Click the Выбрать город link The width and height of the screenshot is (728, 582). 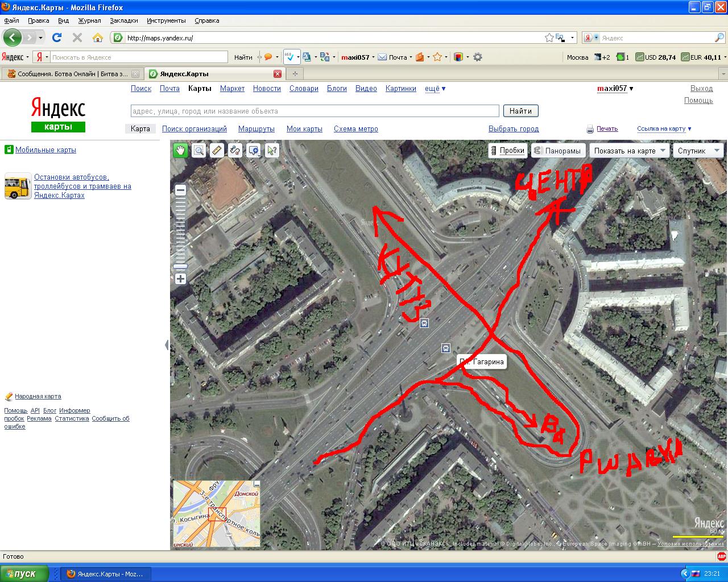click(x=514, y=129)
